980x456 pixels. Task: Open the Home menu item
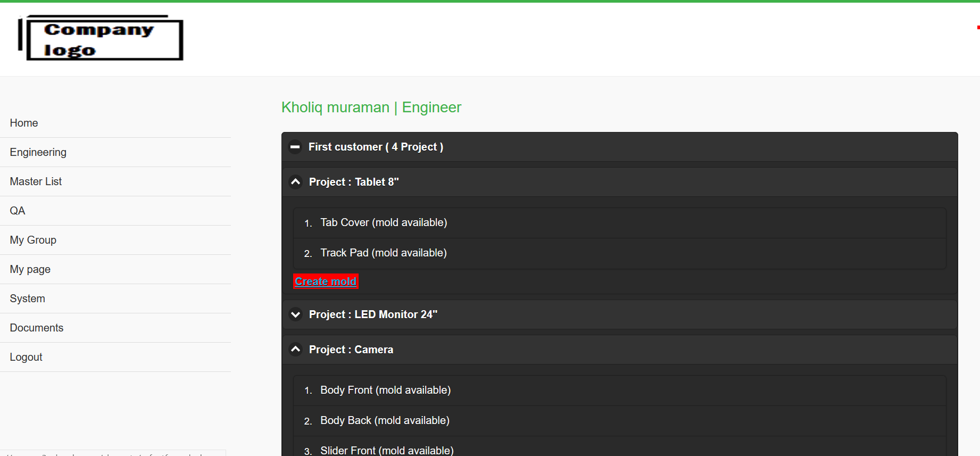click(24, 123)
